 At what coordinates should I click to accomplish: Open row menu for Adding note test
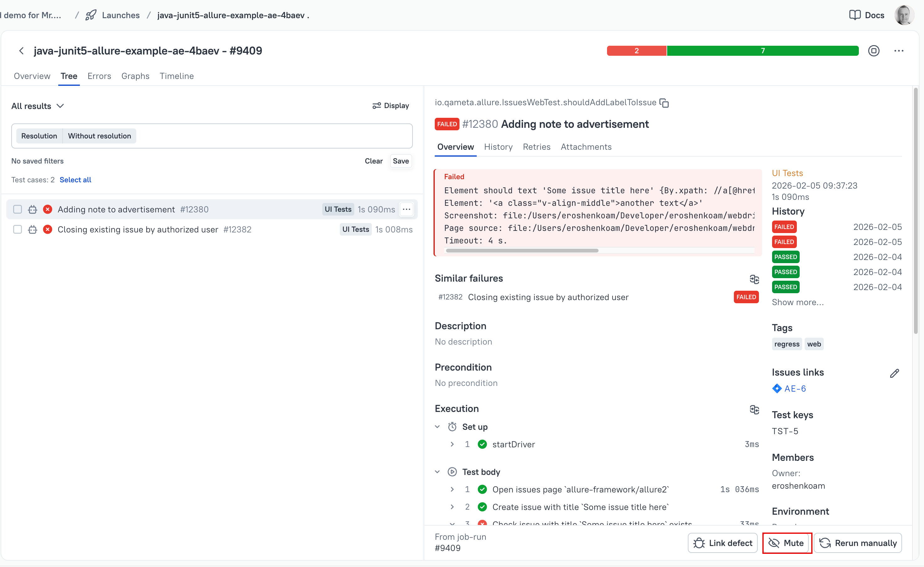point(407,209)
